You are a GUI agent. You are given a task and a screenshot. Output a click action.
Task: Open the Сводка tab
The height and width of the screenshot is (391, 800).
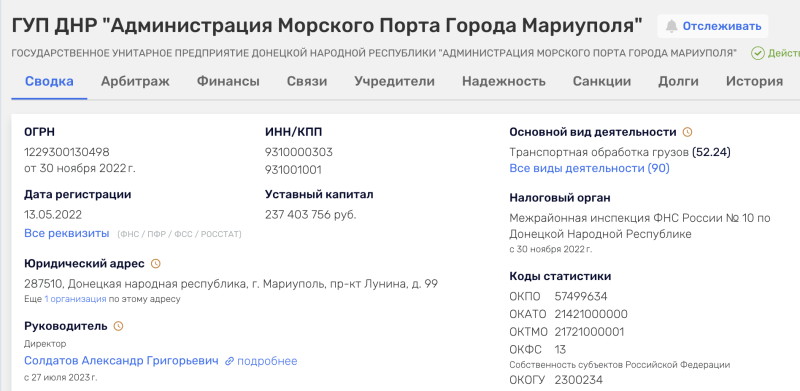coord(49,81)
